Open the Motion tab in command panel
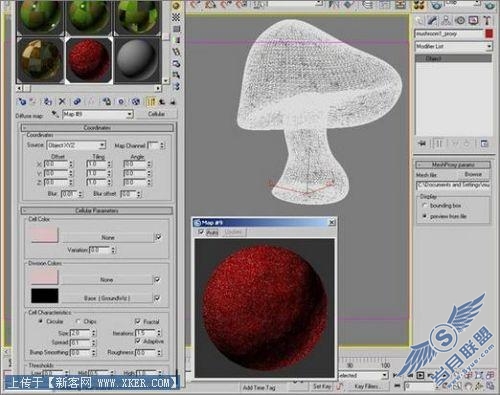The height and width of the screenshot is (395, 500). coord(460,21)
